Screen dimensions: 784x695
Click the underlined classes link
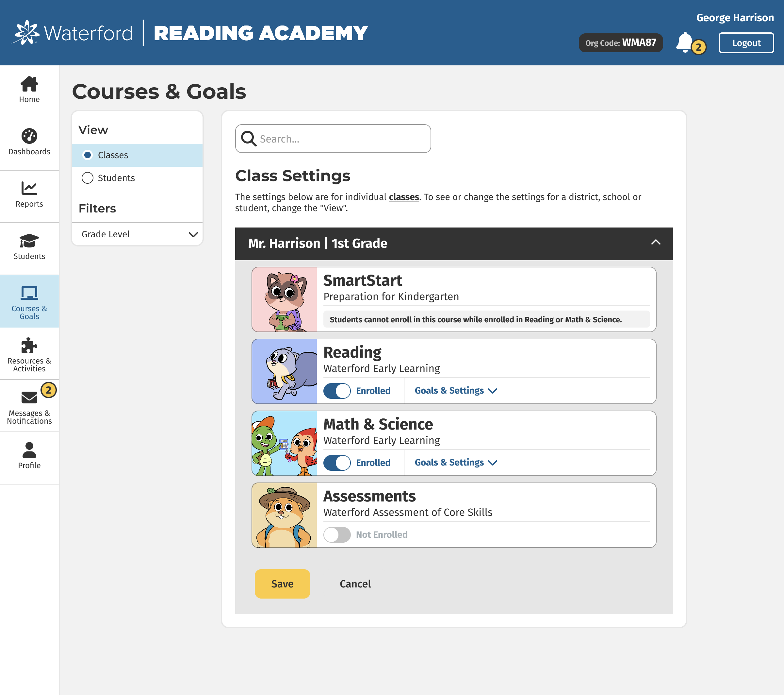click(x=403, y=197)
